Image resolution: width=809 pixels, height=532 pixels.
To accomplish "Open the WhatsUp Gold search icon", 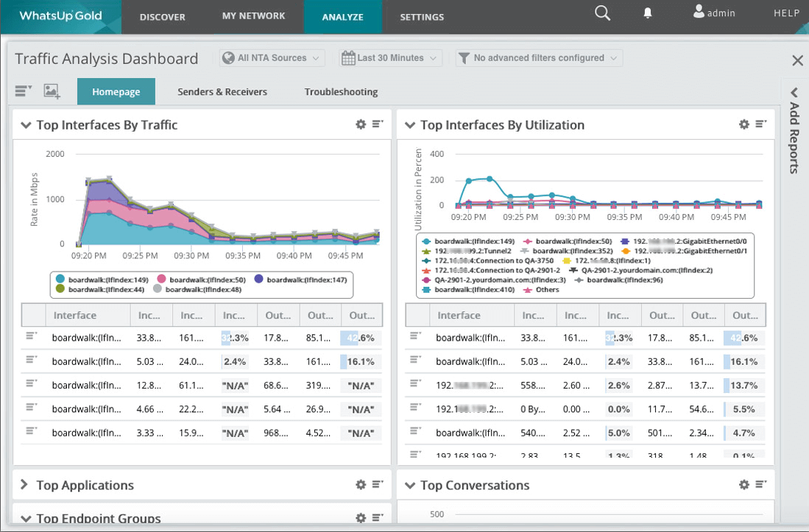I will click(x=602, y=13).
